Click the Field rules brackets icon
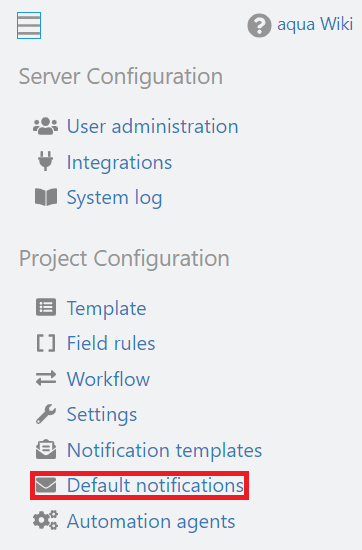The width and height of the screenshot is (362, 550). pos(46,343)
